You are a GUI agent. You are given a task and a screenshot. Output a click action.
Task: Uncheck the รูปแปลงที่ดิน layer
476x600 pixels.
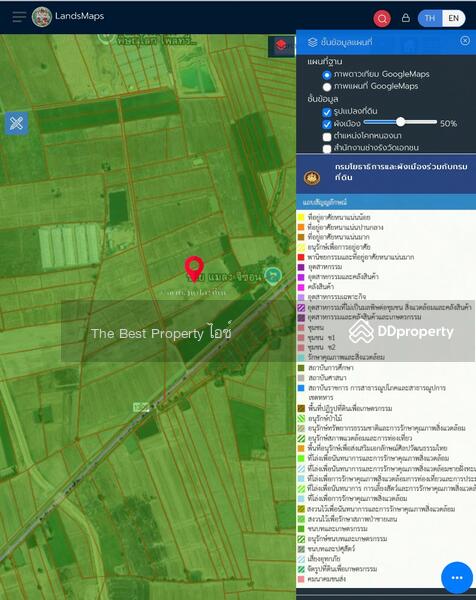(327, 112)
